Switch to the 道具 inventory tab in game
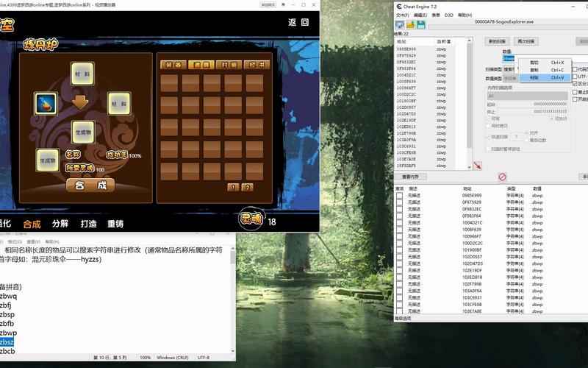 [201, 65]
